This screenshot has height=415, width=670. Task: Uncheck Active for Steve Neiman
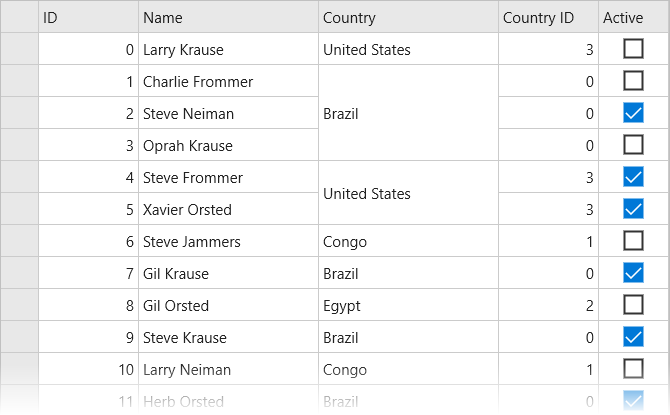pos(633,113)
